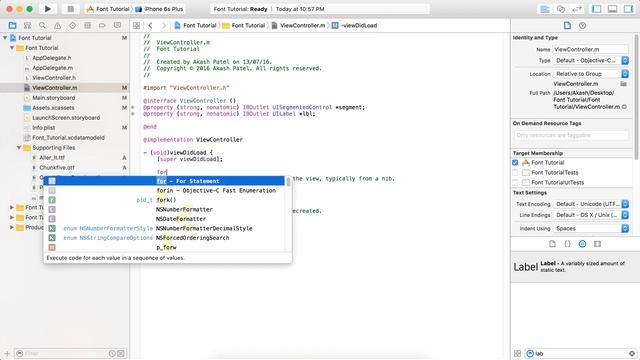Click the file Name input field
This screenshot has height=360, width=640.
pos(591,49)
